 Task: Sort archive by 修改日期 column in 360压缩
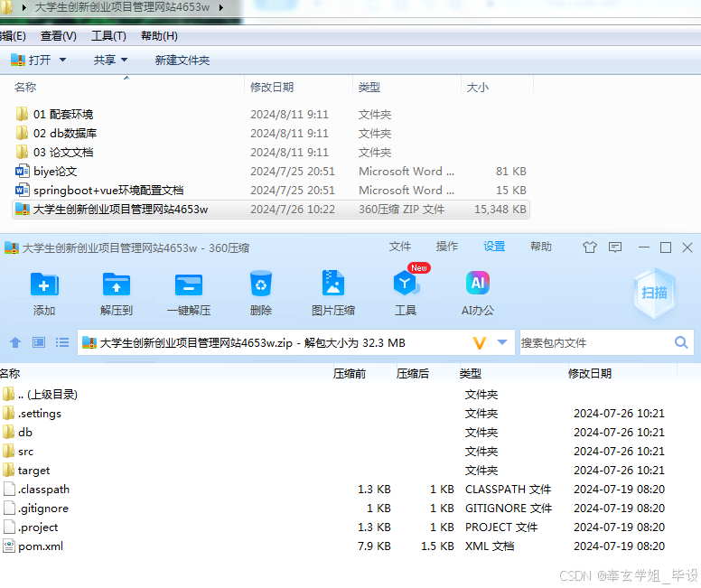point(589,373)
